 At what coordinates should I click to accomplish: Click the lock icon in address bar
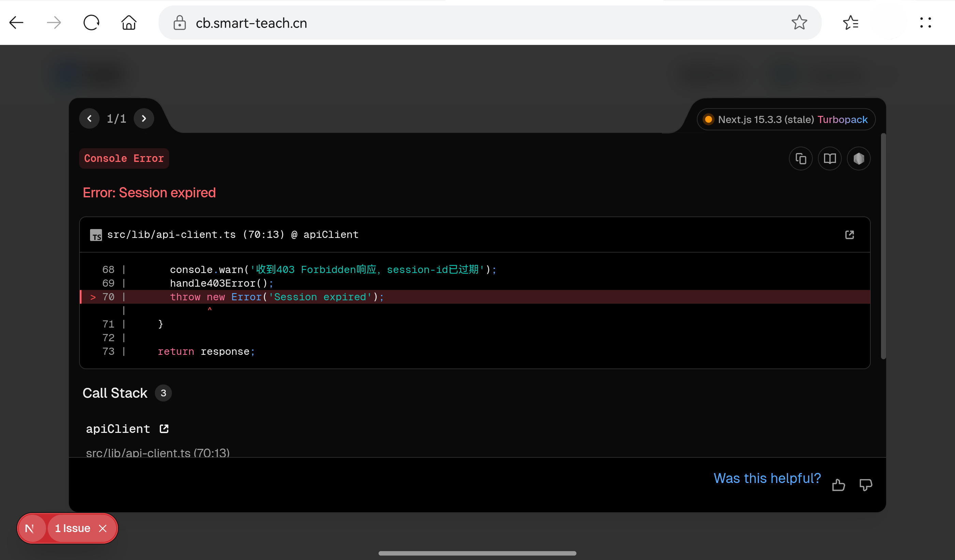point(179,23)
